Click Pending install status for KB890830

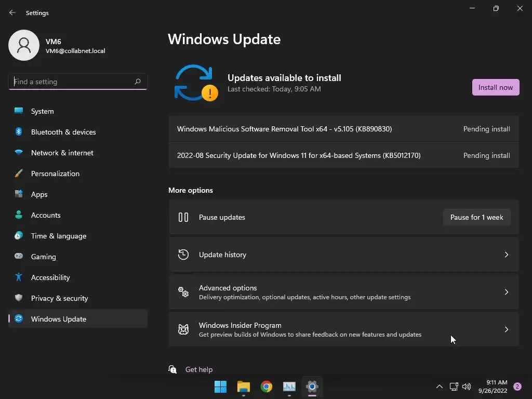486,129
